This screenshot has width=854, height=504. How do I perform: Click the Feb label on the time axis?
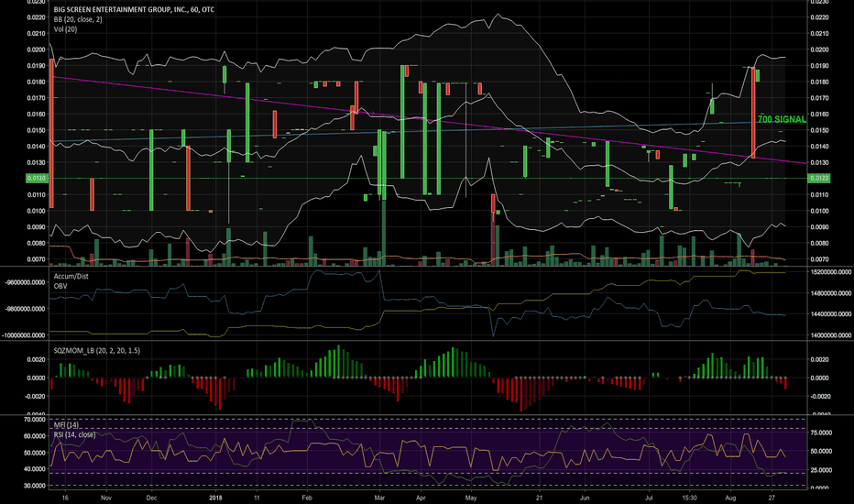click(307, 498)
